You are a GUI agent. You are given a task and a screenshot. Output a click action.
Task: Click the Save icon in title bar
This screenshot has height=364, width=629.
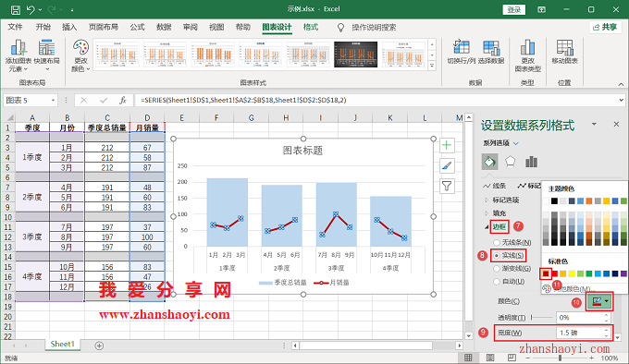tap(15, 9)
